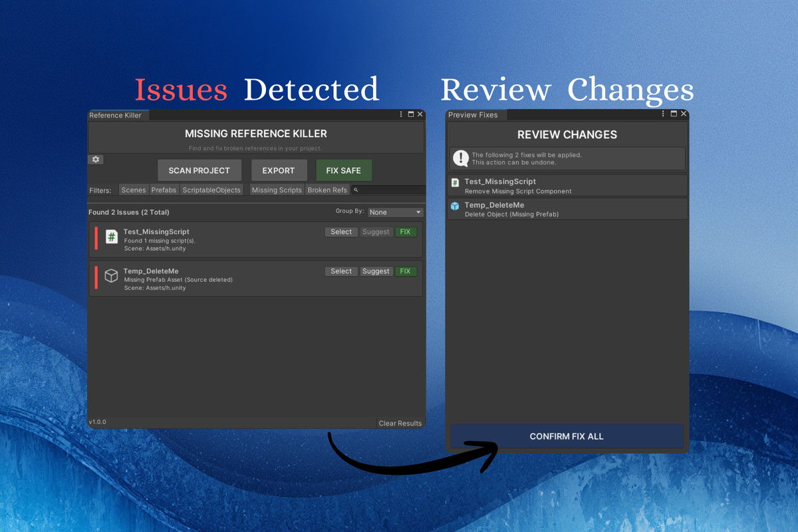The height and width of the screenshot is (532, 798).
Task: Toggle the Missing Scripts filter
Action: pyautogui.click(x=277, y=190)
